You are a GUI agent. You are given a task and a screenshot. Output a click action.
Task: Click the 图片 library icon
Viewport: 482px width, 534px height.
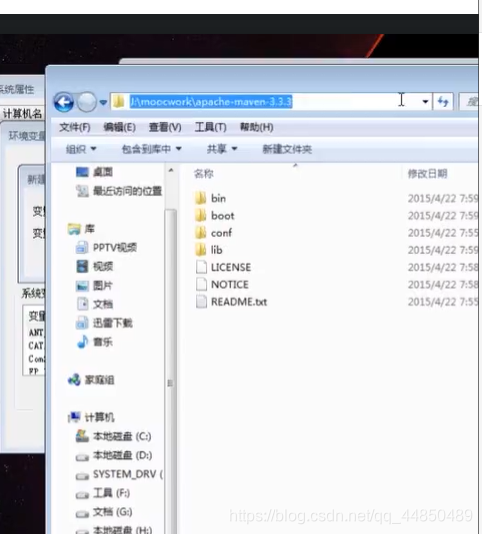tap(82, 286)
